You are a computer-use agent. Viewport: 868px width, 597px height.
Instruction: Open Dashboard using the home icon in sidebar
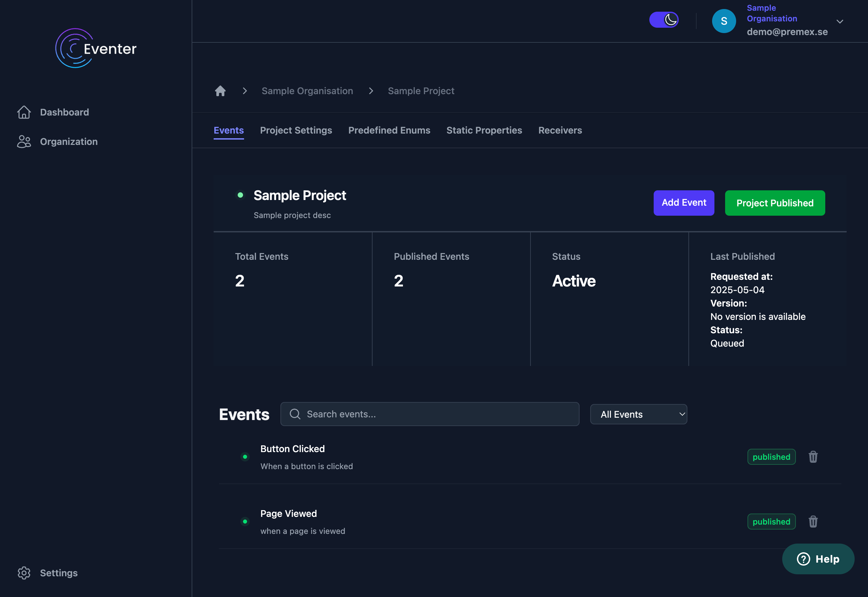click(x=24, y=112)
